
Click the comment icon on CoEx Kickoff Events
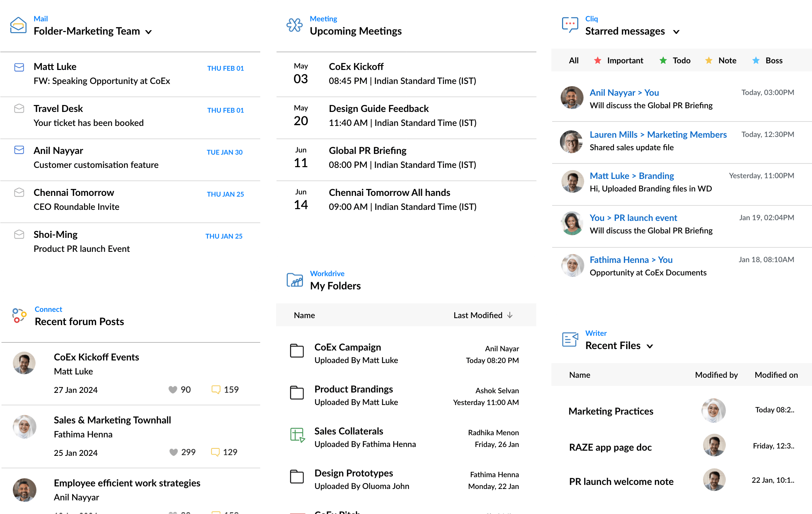216,389
